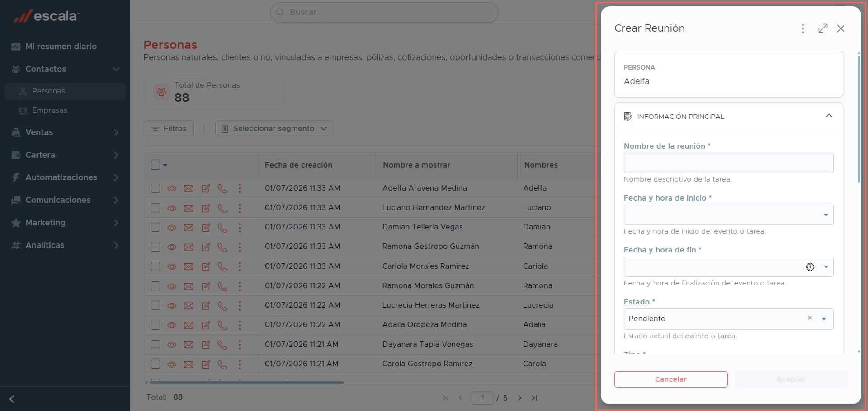
Task: Close the Crear Reunión panel
Action: (x=841, y=28)
